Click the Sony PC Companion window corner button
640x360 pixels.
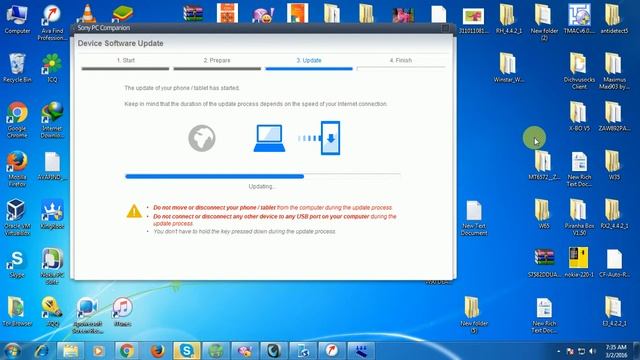[445, 28]
